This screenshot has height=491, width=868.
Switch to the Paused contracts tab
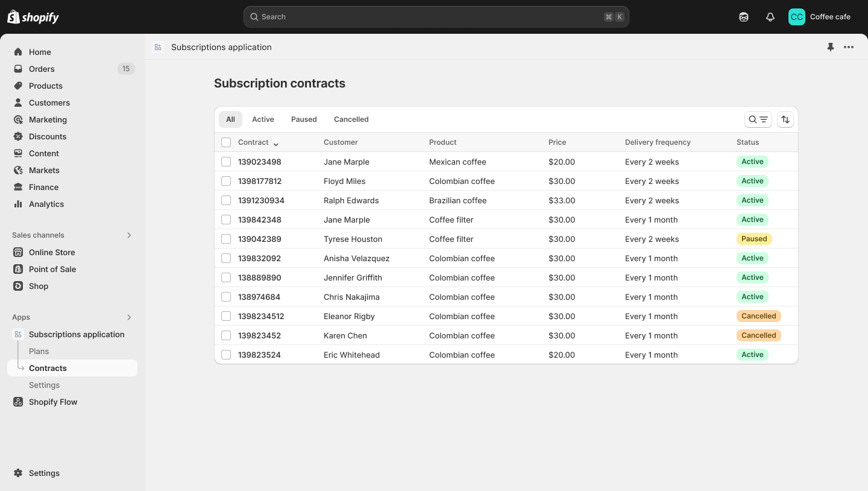304,119
